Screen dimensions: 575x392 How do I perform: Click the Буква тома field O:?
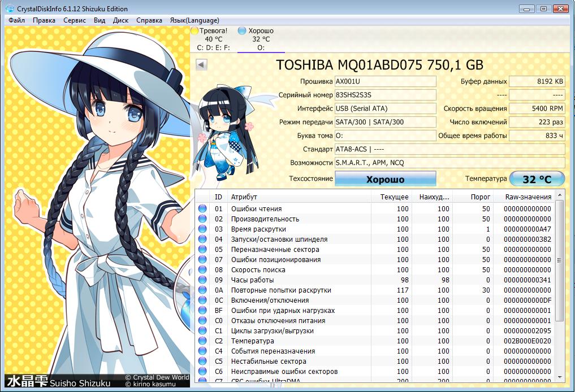coord(386,136)
